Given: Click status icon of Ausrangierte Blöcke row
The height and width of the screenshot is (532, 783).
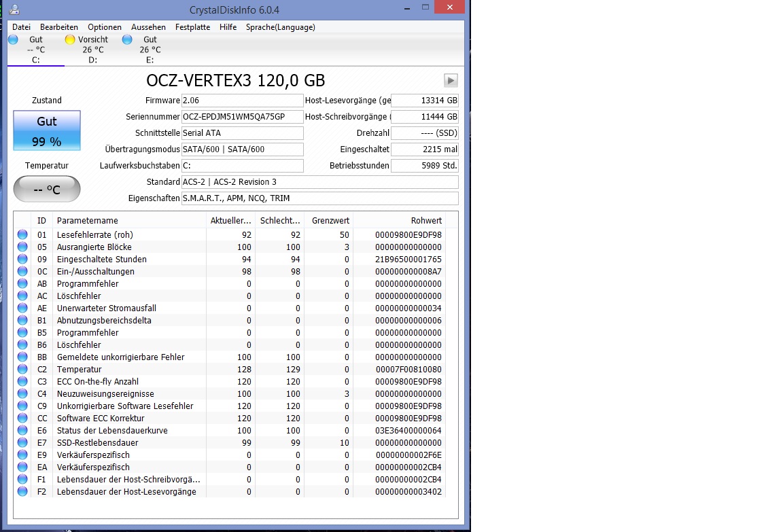Looking at the screenshot, I should pyautogui.click(x=22, y=247).
